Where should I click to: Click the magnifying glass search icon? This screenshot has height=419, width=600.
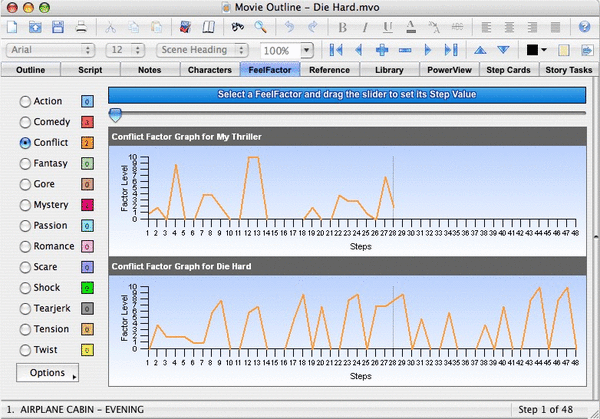click(261, 25)
